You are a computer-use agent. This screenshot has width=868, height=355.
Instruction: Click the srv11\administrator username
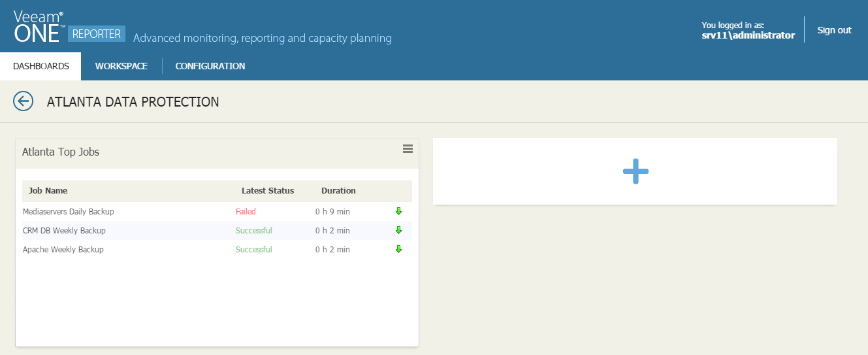pyautogui.click(x=748, y=36)
